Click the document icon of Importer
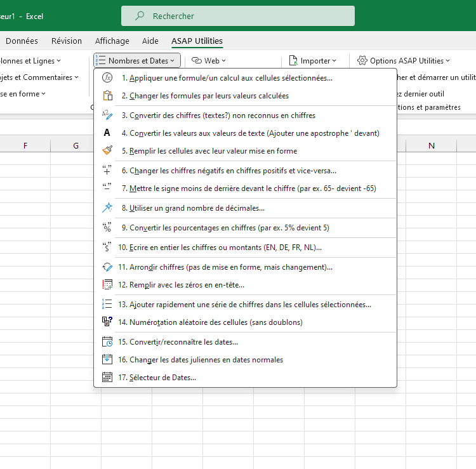Image resolution: width=476 pixels, height=469 pixels. [x=293, y=60]
